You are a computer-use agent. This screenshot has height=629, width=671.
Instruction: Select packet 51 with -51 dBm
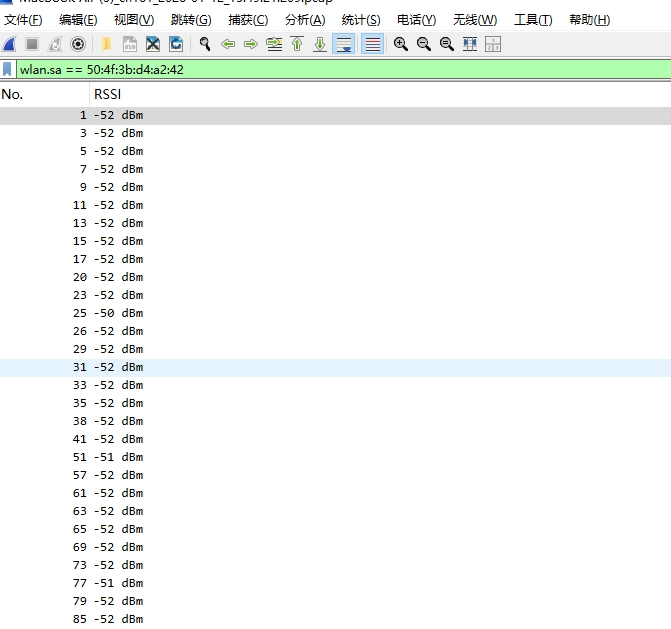[336, 457]
